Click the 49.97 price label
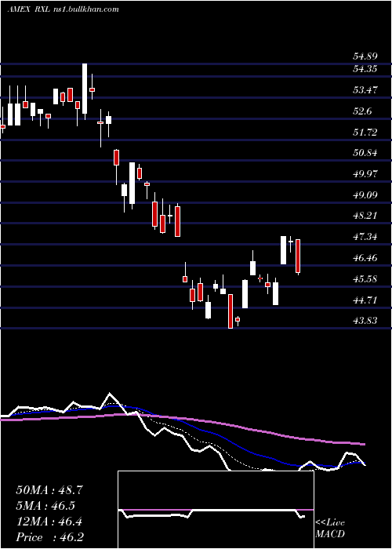 pyautogui.click(x=365, y=173)
